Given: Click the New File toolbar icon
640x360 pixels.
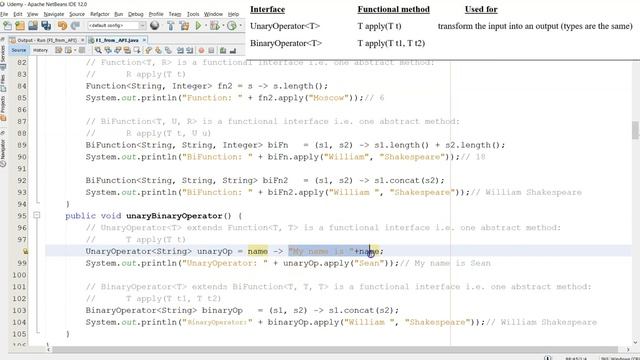Looking at the screenshot, I should (x=7, y=25).
